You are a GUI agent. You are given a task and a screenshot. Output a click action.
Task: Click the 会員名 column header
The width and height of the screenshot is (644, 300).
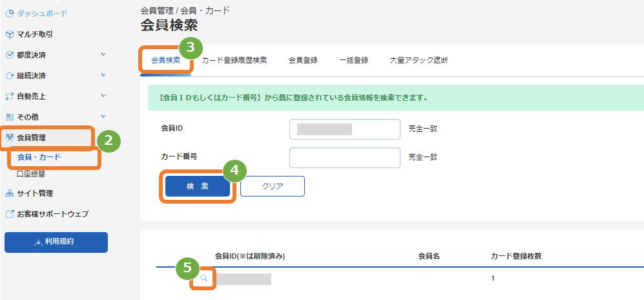[x=429, y=256]
